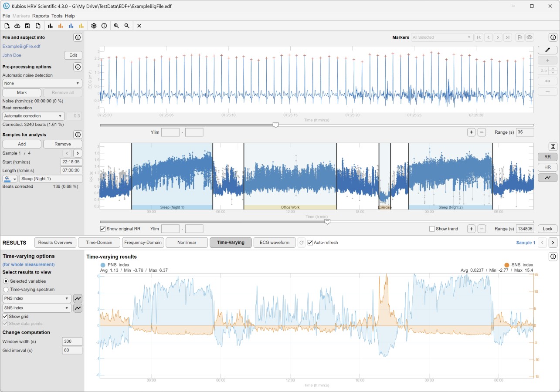Screen dimensions: 560x392
Task: Select the Time-varying spectrum radio button
Action: [6, 289]
